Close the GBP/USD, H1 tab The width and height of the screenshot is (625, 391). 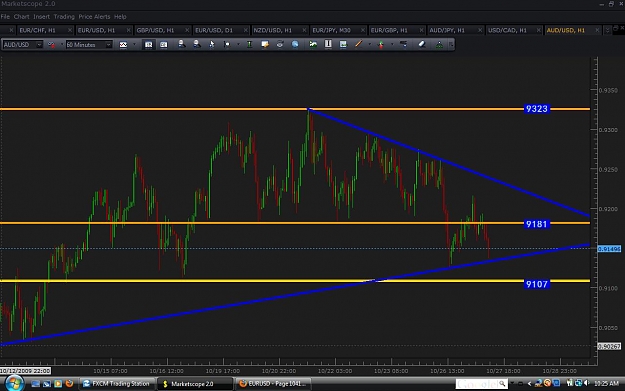(187, 30)
